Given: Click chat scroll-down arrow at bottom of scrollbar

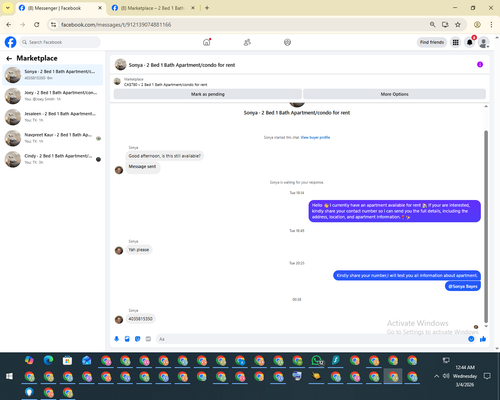Looking at the screenshot, I should click(486, 327).
